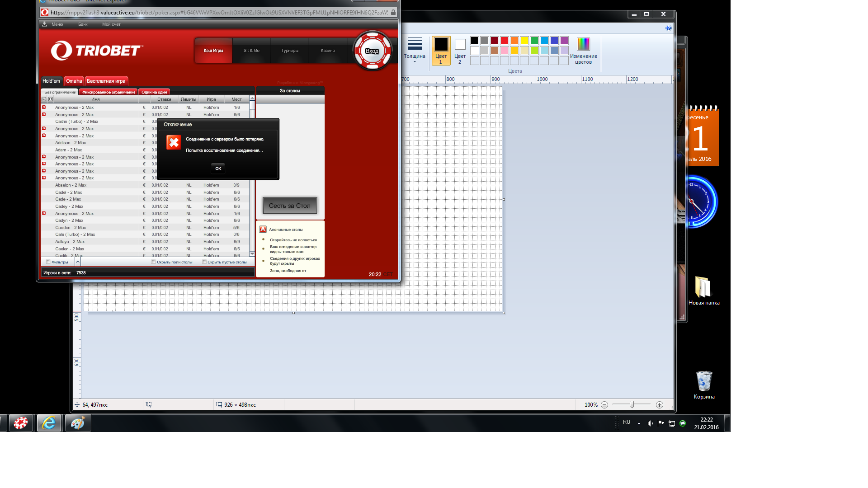Click the Triobet logo
This screenshot has width=868, height=488.
tap(97, 50)
